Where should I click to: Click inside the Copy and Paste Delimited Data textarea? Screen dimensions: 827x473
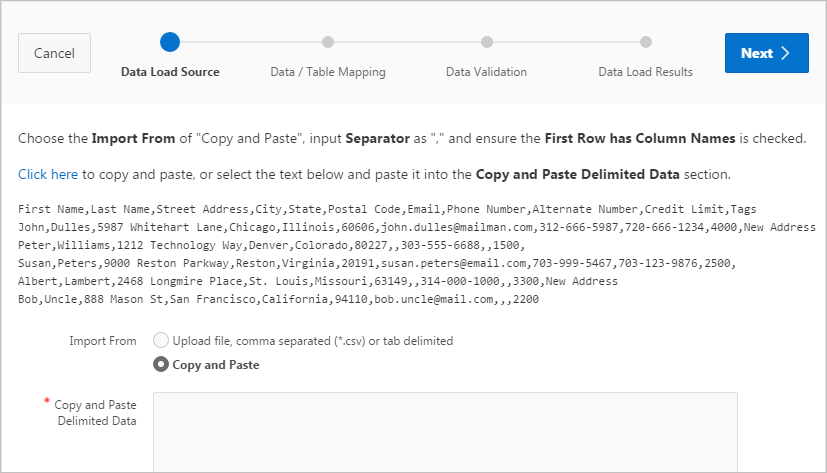pos(445,432)
